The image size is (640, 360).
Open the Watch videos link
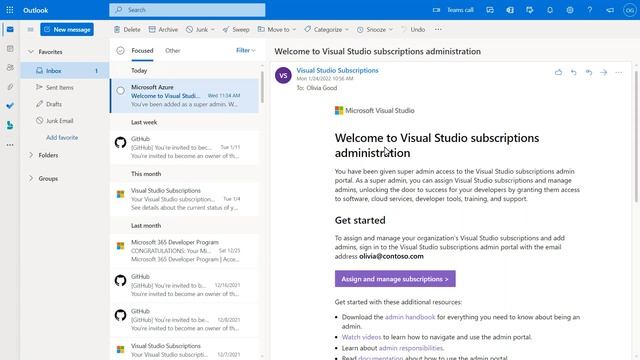pyautogui.click(x=361, y=337)
